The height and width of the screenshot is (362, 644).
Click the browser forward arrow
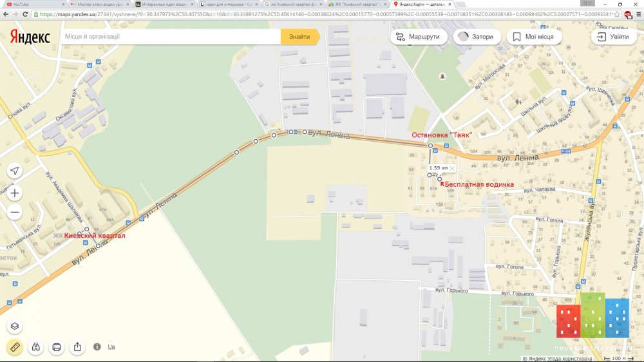(15, 14)
